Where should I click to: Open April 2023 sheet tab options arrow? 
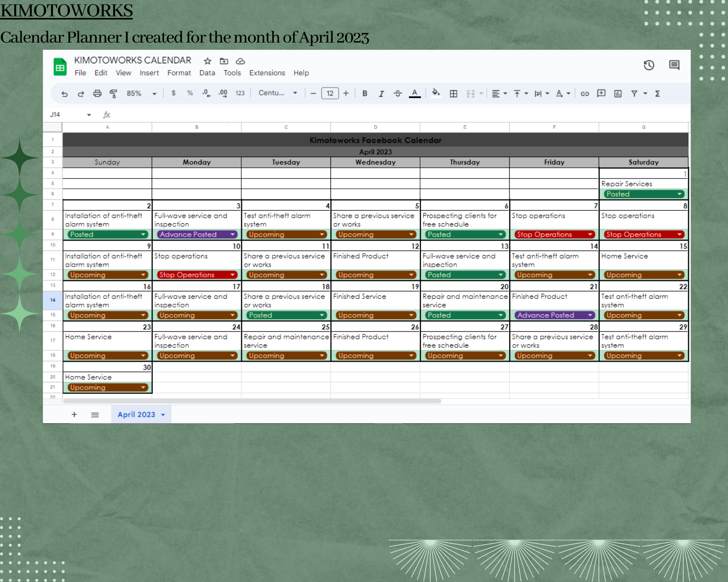(x=163, y=415)
